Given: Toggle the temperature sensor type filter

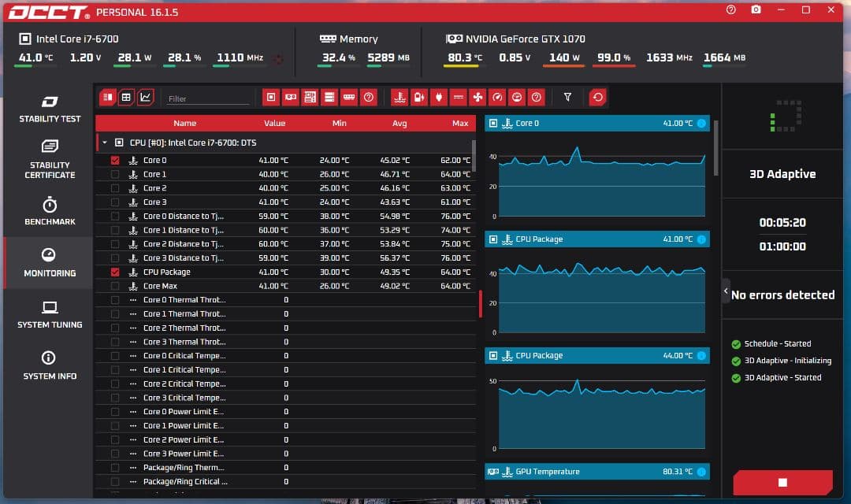Looking at the screenshot, I should (x=399, y=97).
